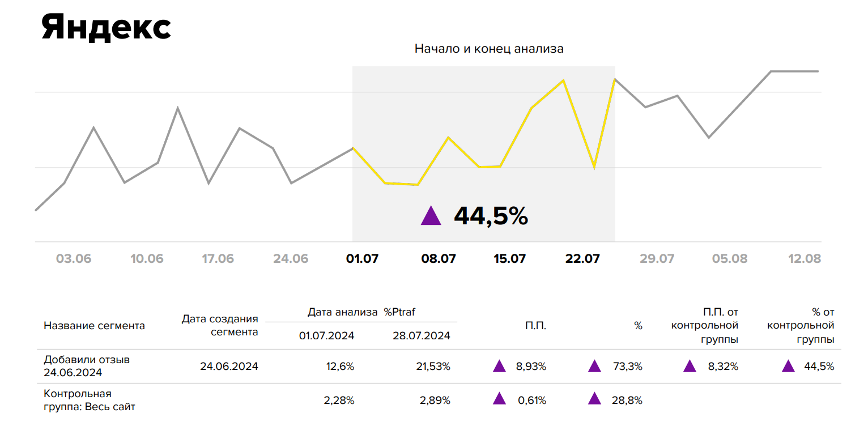Viewport: 868px width, 443px height.
Task: Click the triangle beside 44,5% in table
Action: [788, 367]
